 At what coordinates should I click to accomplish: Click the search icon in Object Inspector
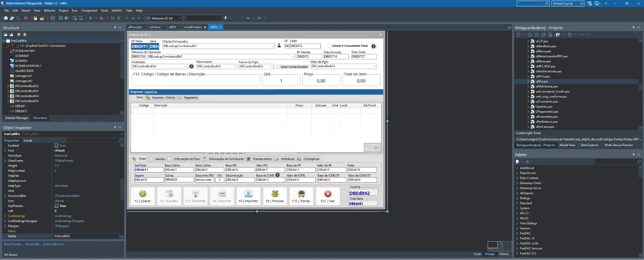[x=121, y=140]
